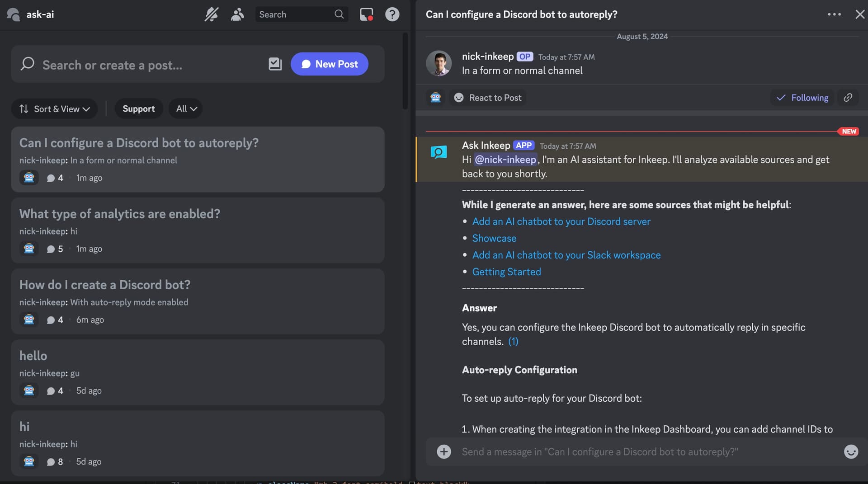This screenshot has width=868, height=484.
Task: Click the notification bell mute icon
Action: point(211,14)
